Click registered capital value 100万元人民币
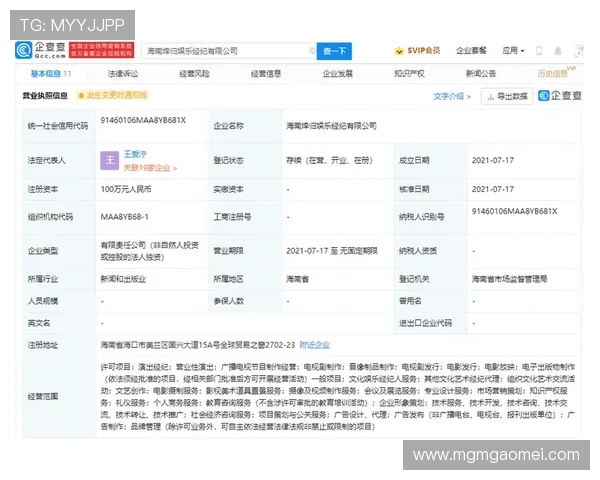 pos(126,189)
